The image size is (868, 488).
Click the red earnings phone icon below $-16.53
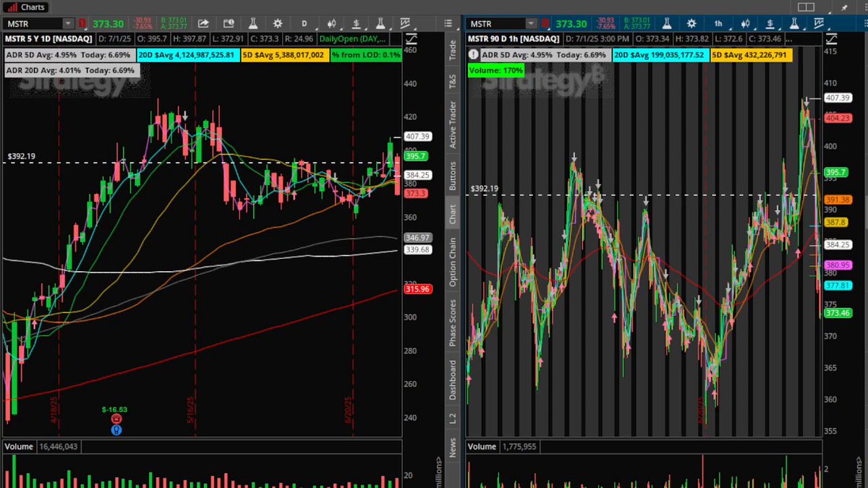116,419
